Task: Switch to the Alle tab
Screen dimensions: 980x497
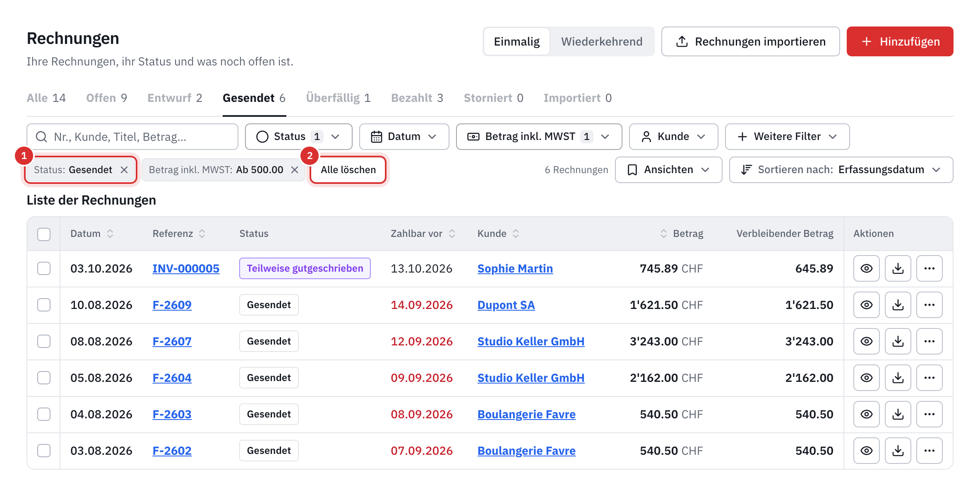Action: [x=46, y=98]
